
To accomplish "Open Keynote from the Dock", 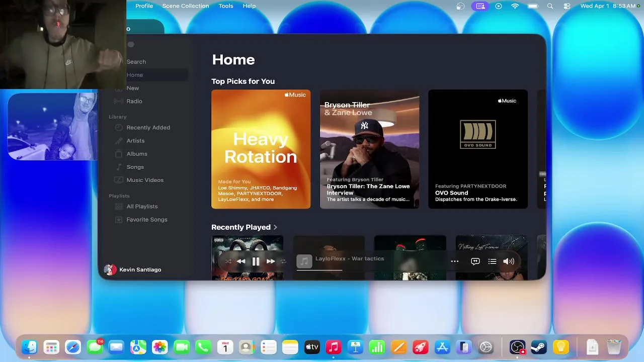I will (x=356, y=347).
